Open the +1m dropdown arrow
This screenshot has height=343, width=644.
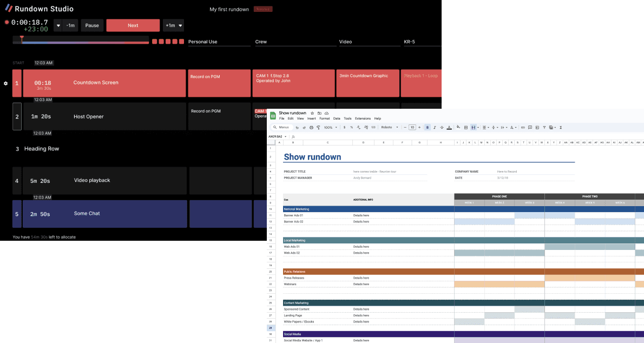(180, 25)
